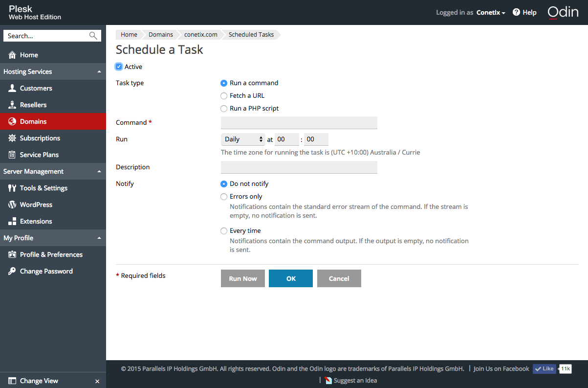The height and width of the screenshot is (388, 588).
Task: Close the Change View bar
Action: [97, 381]
